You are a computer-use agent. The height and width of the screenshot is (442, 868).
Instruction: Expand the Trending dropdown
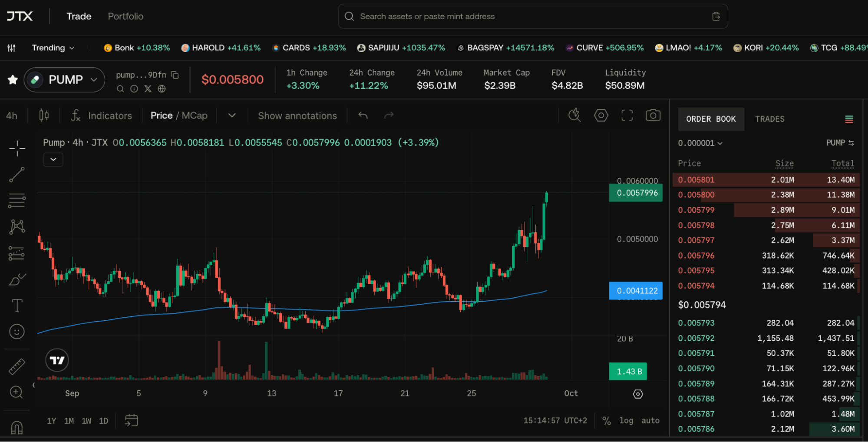click(53, 48)
